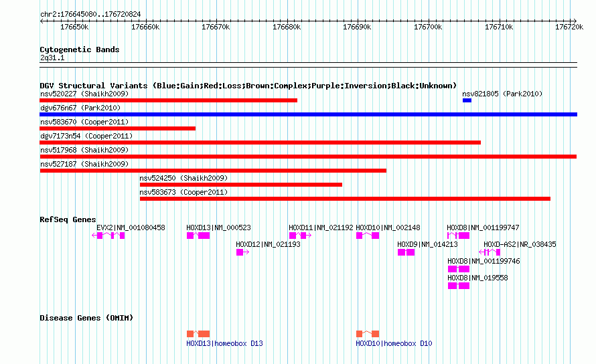
Task: Select the 176660k ruler tick label
Action: coord(145,27)
